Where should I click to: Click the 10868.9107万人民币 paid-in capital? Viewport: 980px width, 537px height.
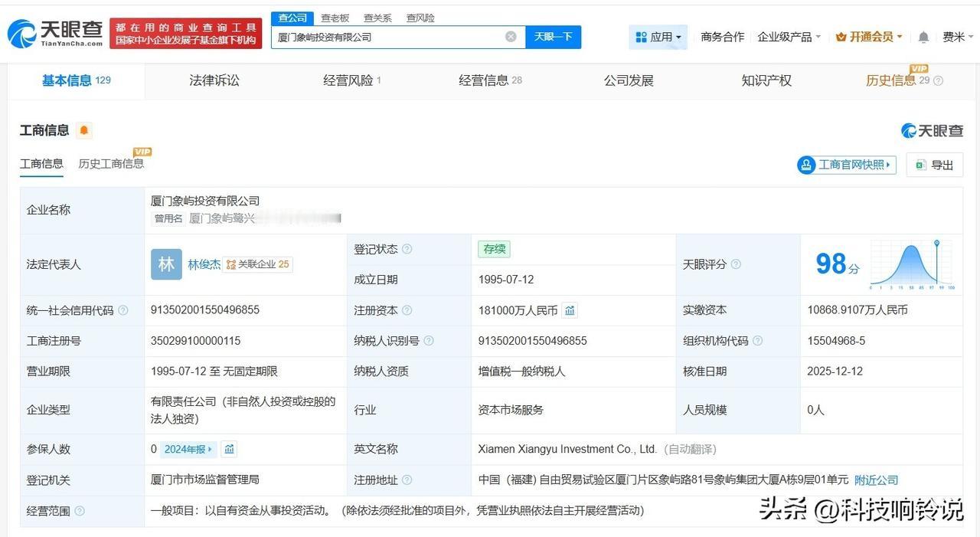[857, 310]
